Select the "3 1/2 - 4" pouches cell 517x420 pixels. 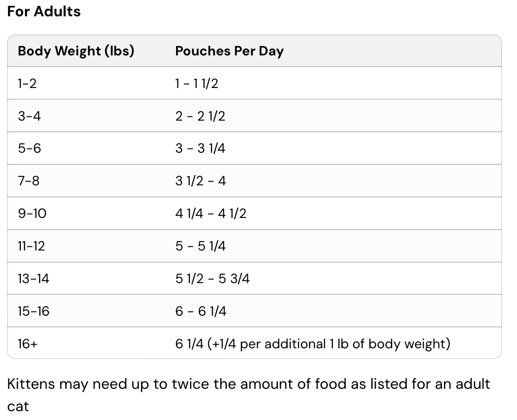coord(200,181)
